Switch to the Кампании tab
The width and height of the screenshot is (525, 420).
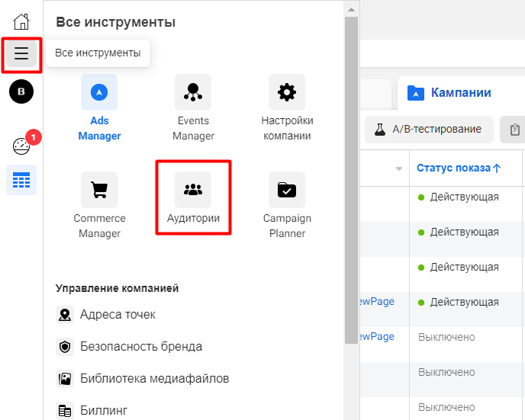(x=450, y=93)
